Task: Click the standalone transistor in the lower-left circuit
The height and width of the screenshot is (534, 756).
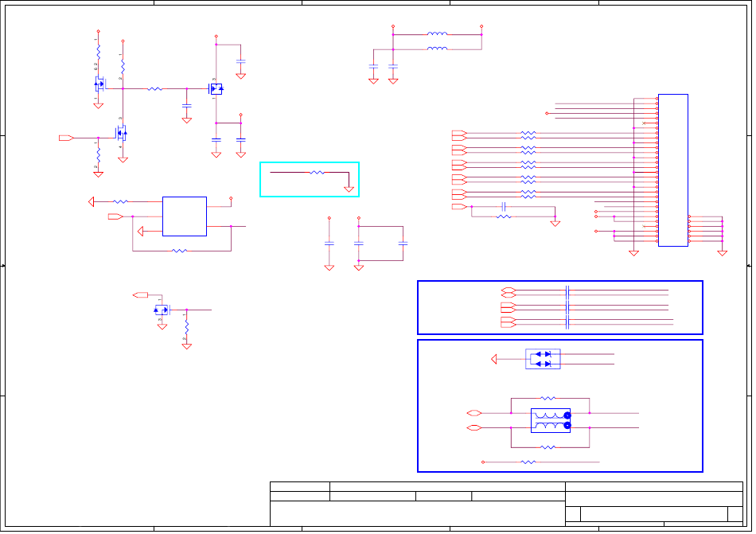Action: click(162, 310)
